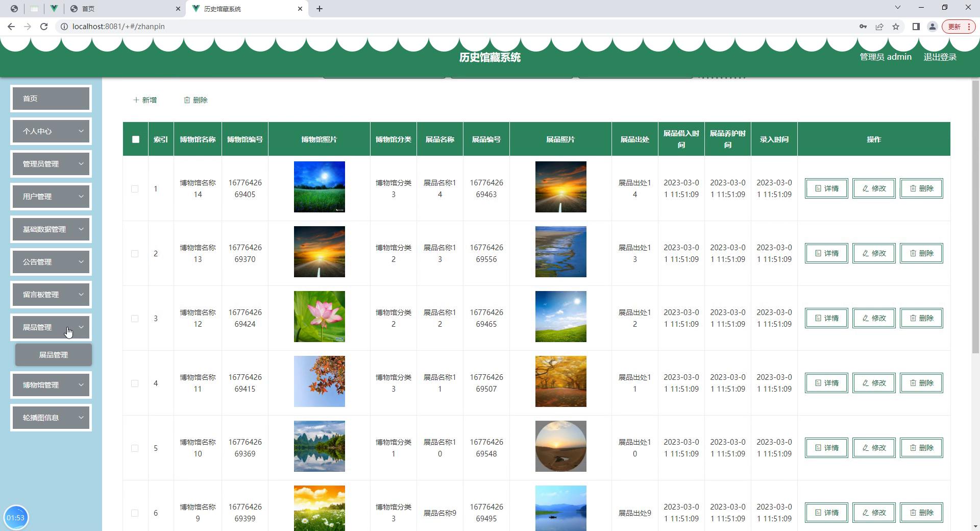The height and width of the screenshot is (531, 980).
Task: Go back using the browser back arrow
Action: click(11, 27)
